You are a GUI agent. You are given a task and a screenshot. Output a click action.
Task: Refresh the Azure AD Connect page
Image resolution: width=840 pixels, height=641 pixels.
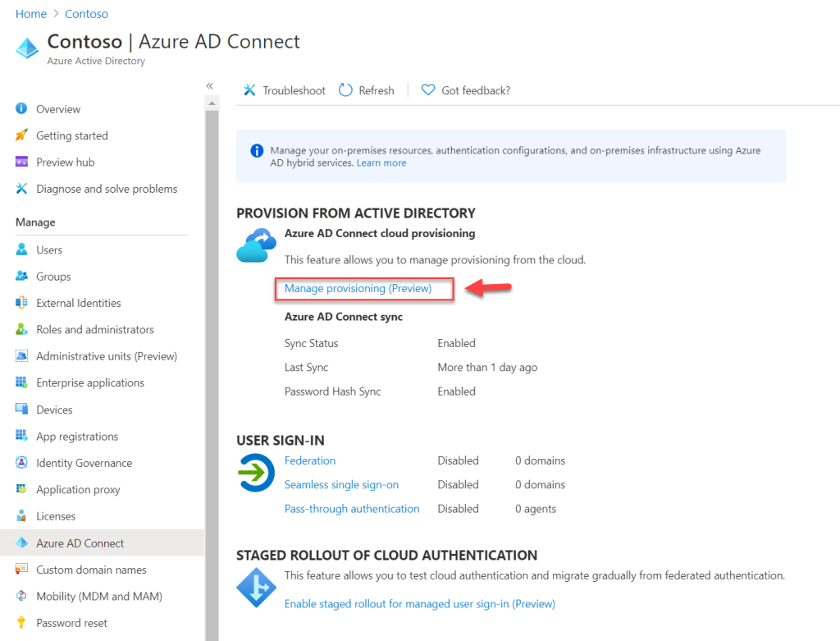366,90
